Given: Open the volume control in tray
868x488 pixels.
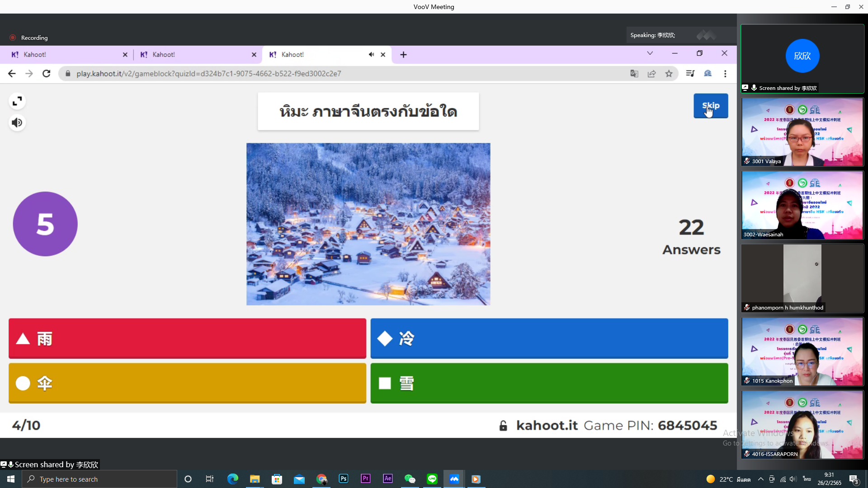Looking at the screenshot, I should 793,479.
